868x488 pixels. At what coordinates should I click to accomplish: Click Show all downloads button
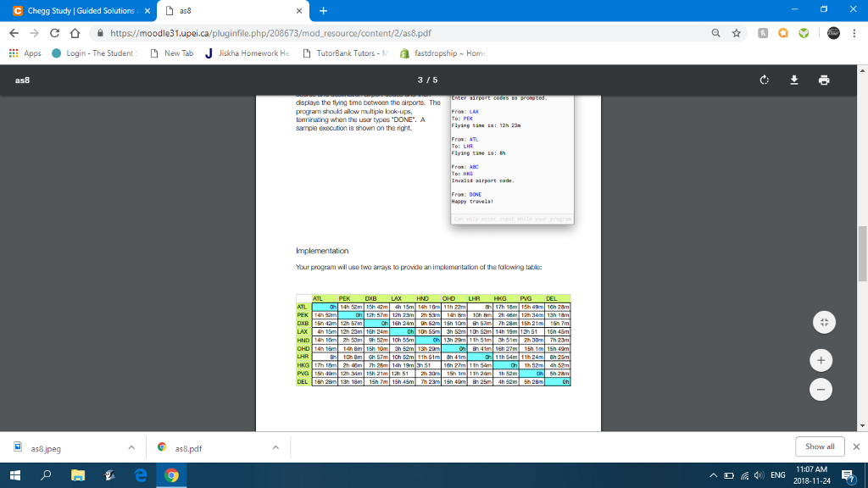820,446
